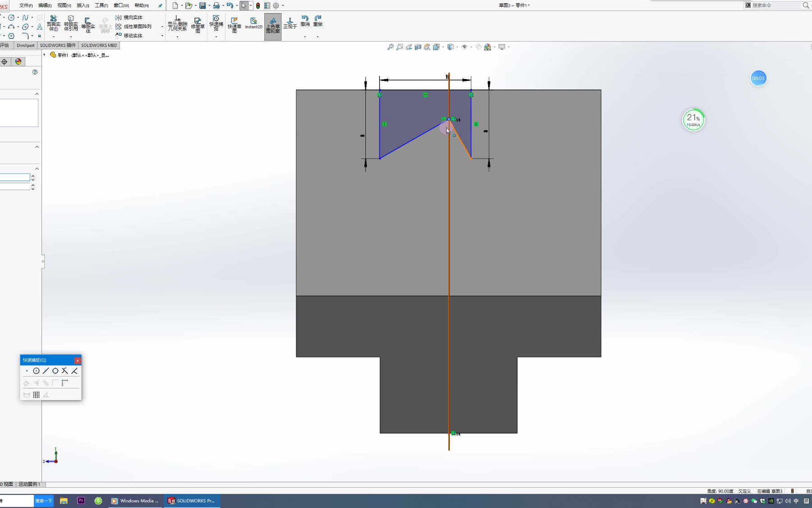The image size is (812, 508).
Task: Switch to the SOLIDWORKS MBD tab
Action: (x=99, y=45)
